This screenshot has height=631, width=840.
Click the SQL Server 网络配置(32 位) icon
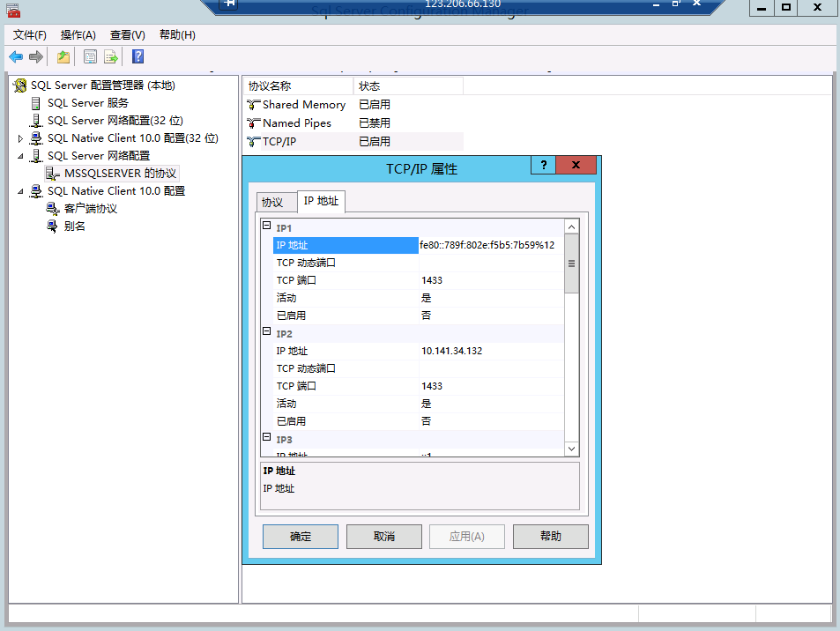pos(36,121)
